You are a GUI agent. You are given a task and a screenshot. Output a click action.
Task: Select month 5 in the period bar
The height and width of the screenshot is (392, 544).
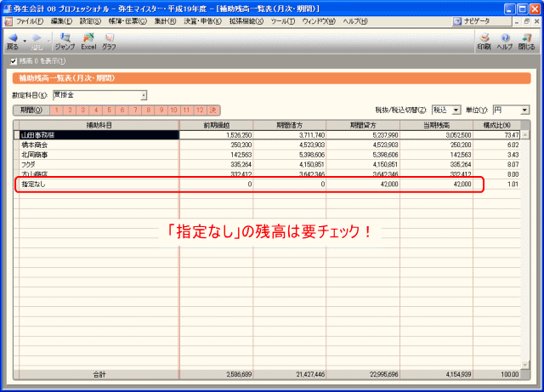click(x=109, y=111)
